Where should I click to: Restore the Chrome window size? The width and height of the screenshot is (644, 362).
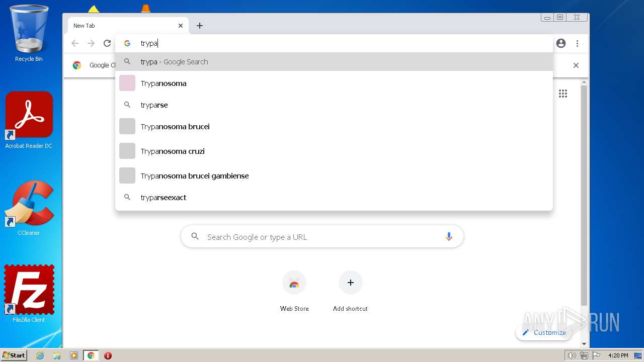click(x=560, y=18)
